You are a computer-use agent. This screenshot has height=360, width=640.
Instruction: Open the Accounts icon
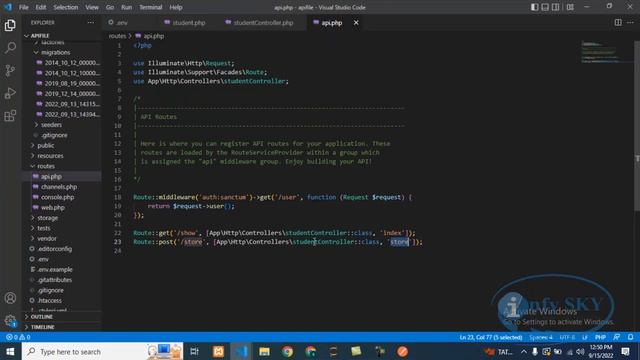(10, 298)
